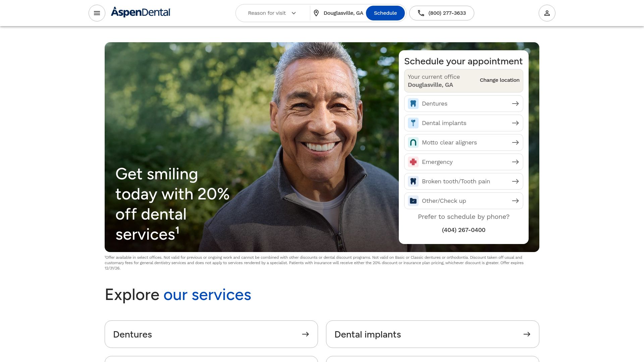Screen dimensions: 644x362
Task: Call the office at (404) 267-0400
Action: [464, 230]
